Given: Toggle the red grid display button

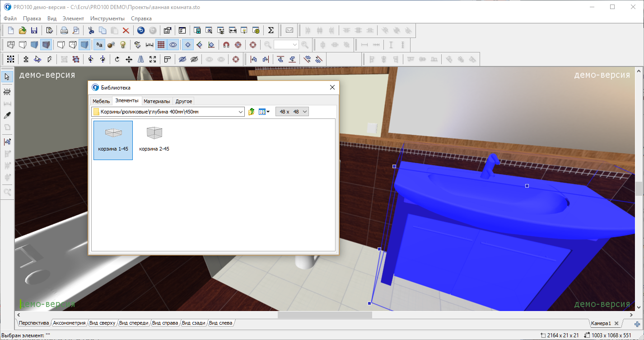Looking at the screenshot, I should coord(161,45).
